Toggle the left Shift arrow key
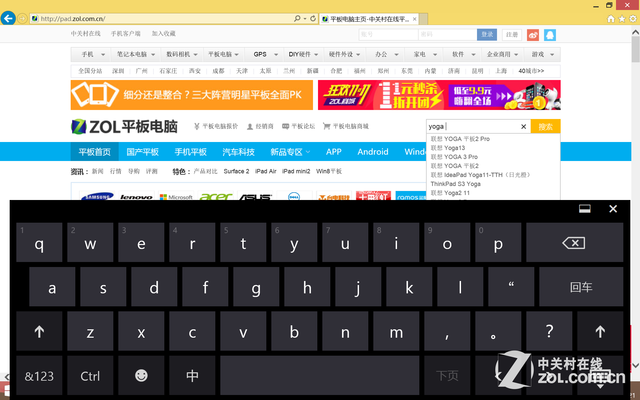The width and height of the screenshot is (640, 400). click(x=39, y=332)
